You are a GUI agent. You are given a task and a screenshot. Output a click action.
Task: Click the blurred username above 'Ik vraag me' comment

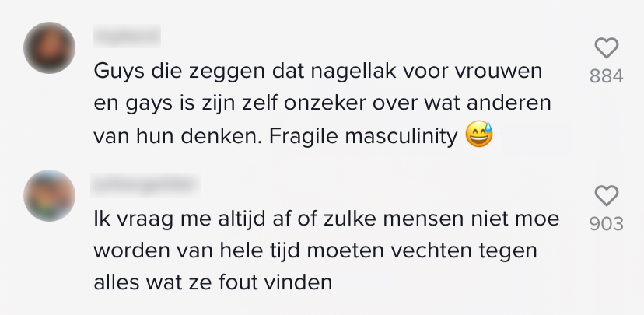[x=145, y=184]
